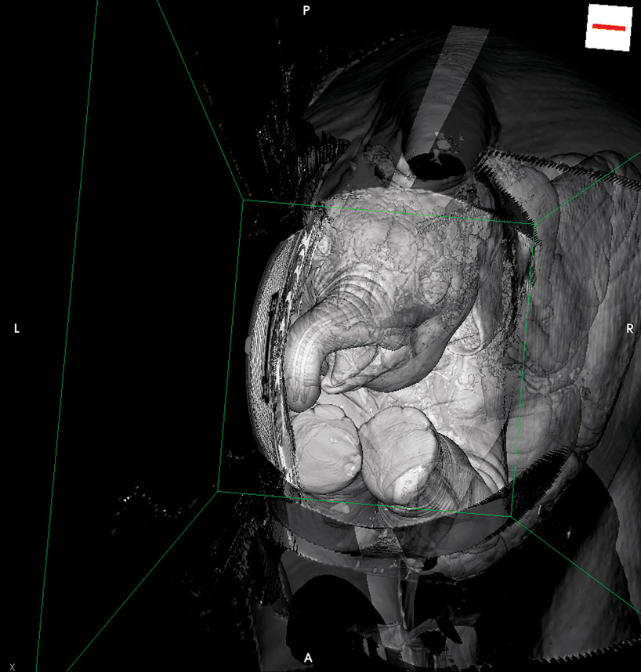Viewport: 641px width, 672px height.
Task: Click the anterior 'A' orientation label
Action: (x=308, y=658)
